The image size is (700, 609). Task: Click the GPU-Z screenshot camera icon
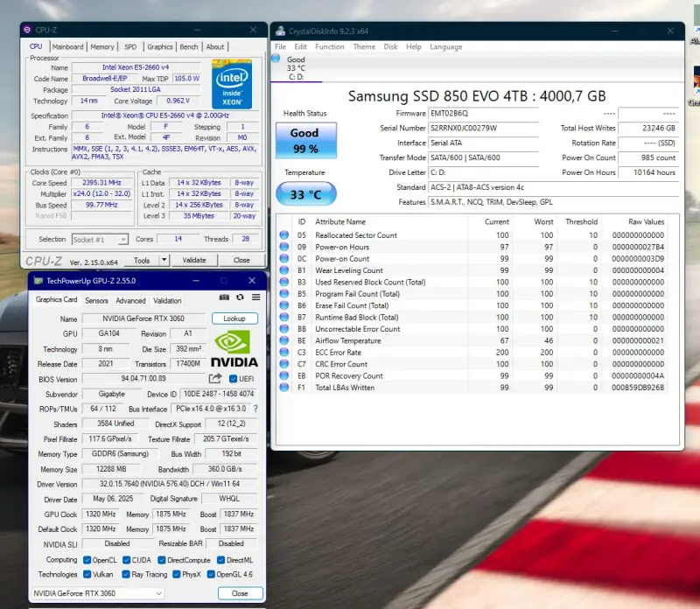coord(224,297)
